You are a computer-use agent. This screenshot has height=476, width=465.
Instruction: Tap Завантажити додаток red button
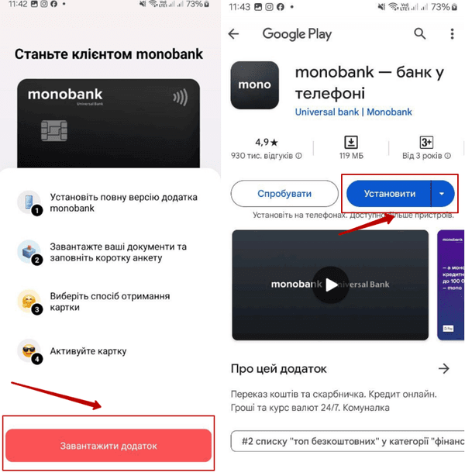pos(108,446)
